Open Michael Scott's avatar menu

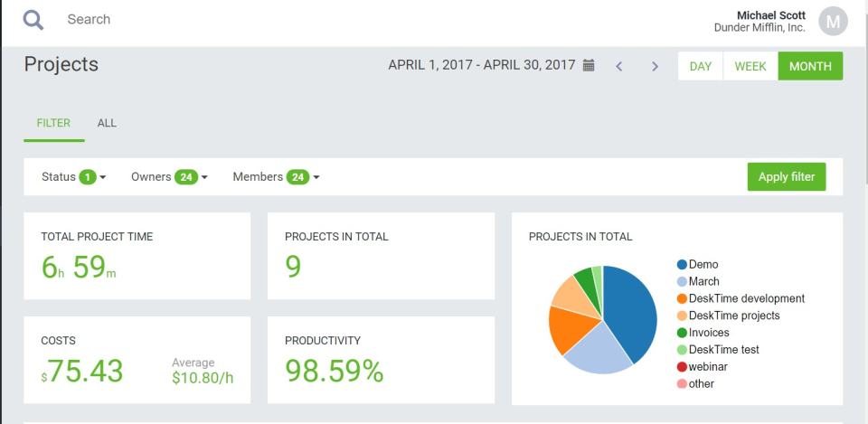pyautogui.click(x=833, y=21)
